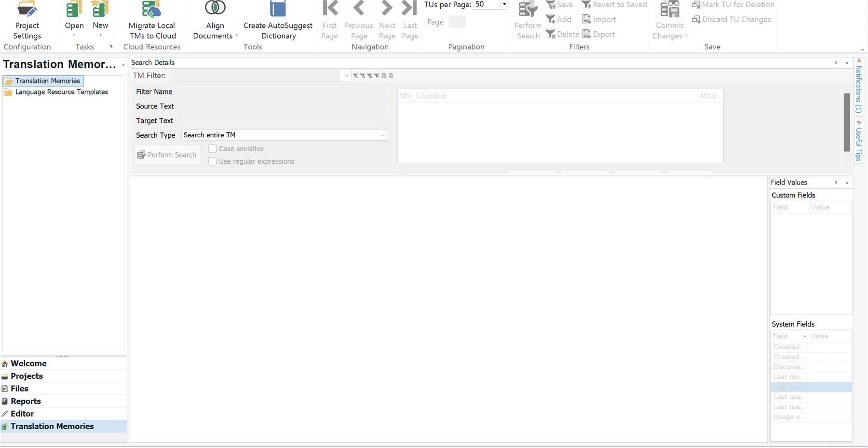The width and height of the screenshot is (868, 448).
Task: Mark TU for Deletion
Action: tap(733, 5)
